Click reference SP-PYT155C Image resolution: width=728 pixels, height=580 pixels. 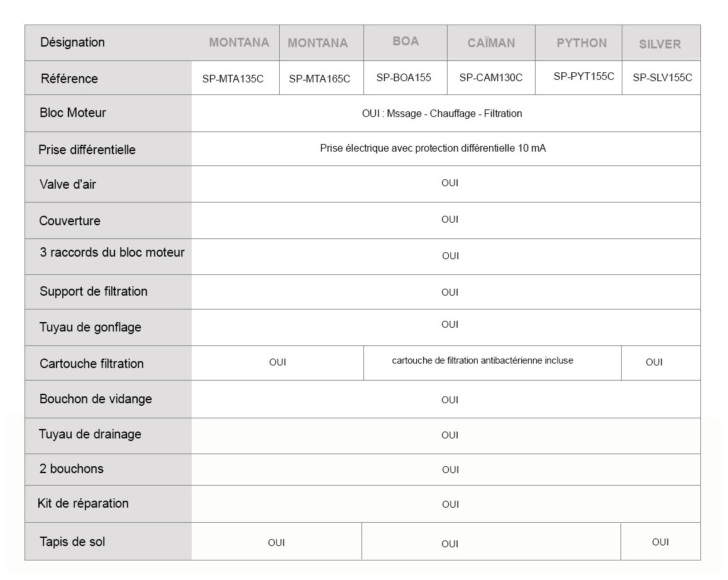pyautogui.click(x=584, y=77)
